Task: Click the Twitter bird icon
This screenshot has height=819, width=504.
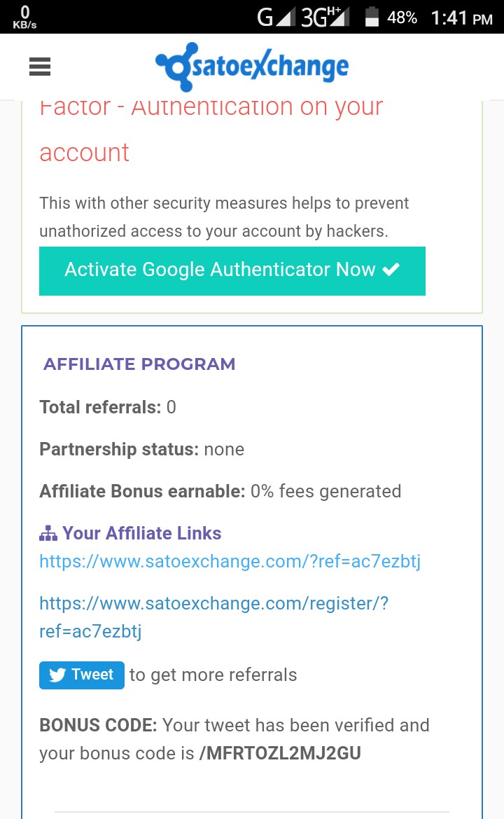Action: coord(58,675)
